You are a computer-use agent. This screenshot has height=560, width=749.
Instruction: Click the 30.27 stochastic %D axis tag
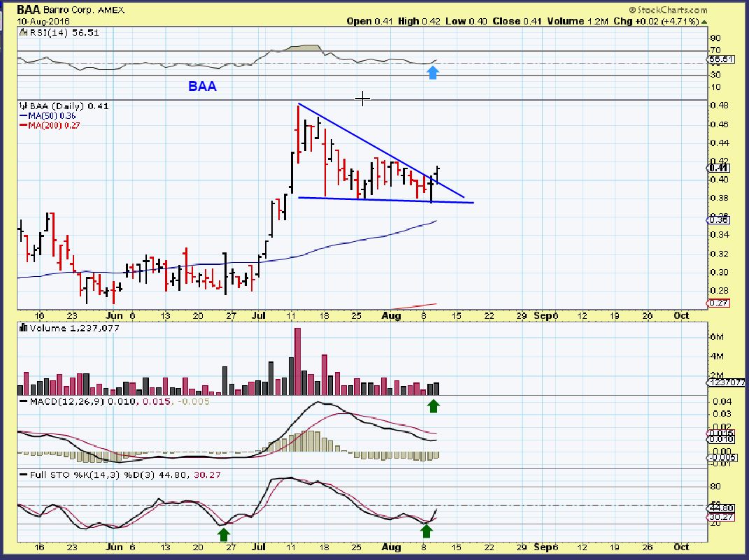(720, 517)
